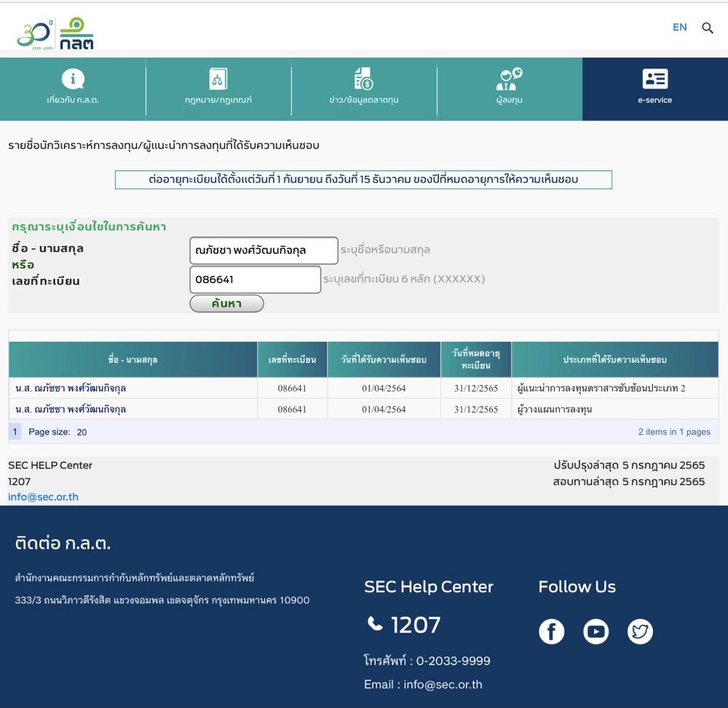Click the investor icon for ผู้ลงทุน

(x=509, y=78)
